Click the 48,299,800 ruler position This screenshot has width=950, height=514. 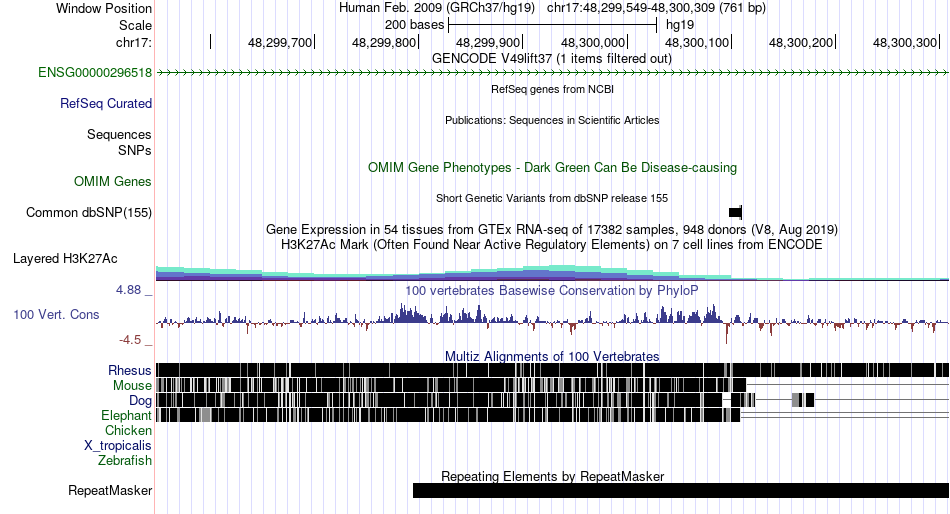[384, 42]
